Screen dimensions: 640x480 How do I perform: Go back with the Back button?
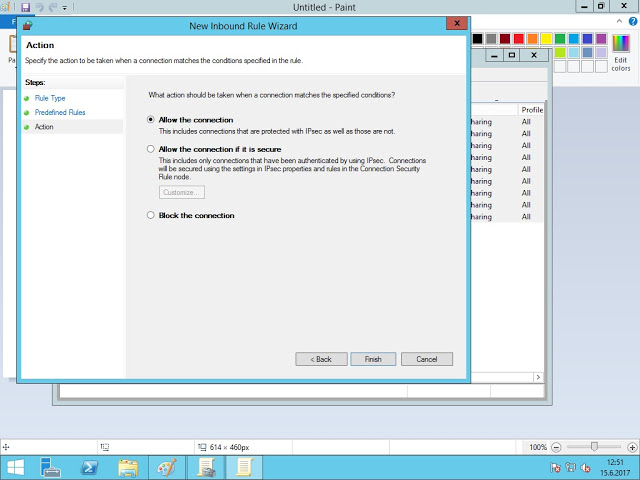point(320,359)
